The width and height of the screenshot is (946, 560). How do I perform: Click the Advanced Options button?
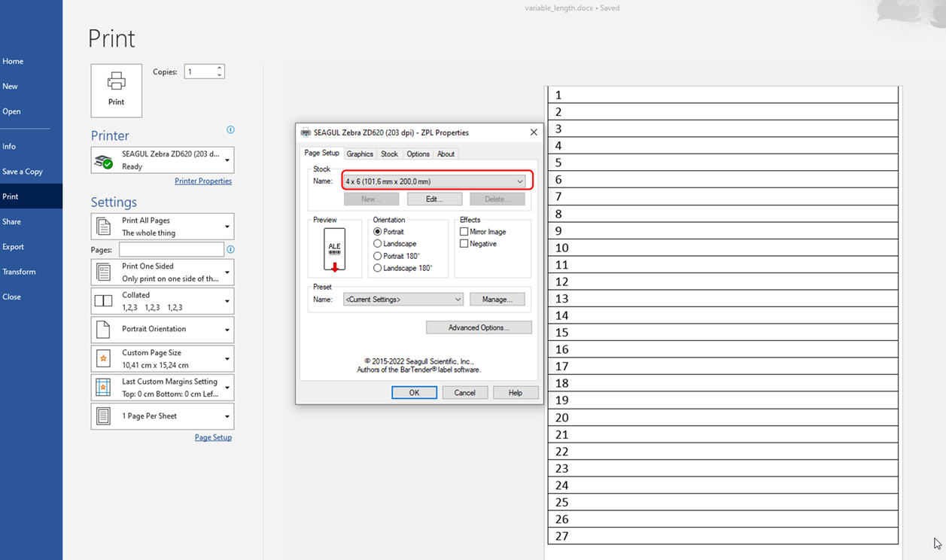pyautogui.click(x=479, y=327)
